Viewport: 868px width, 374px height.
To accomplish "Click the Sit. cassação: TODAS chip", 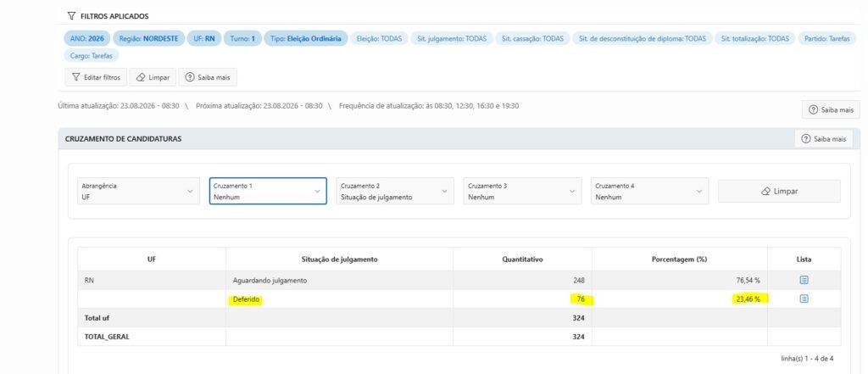I will coord(532,39).
